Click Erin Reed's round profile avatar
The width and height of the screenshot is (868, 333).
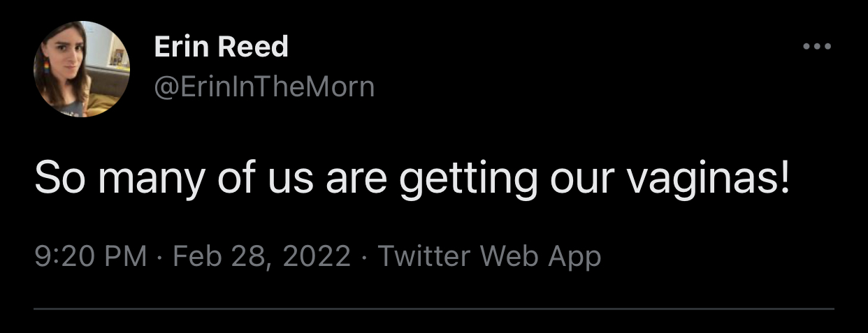tap(81, 69)
